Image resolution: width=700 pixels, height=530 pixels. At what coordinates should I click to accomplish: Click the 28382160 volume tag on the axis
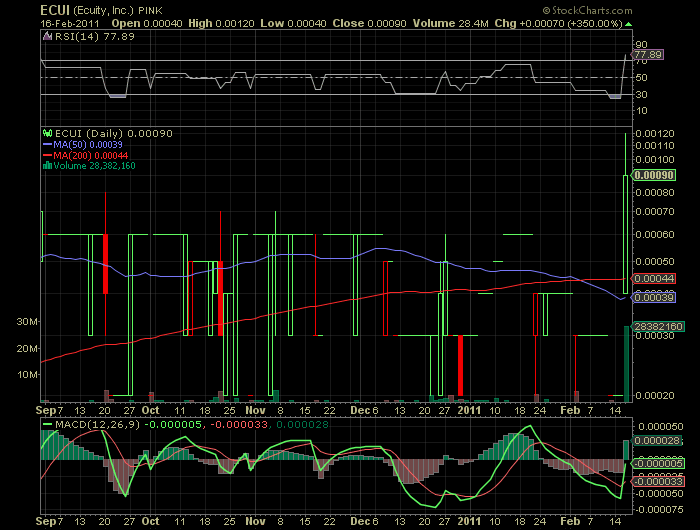click(x=658, y=326)
